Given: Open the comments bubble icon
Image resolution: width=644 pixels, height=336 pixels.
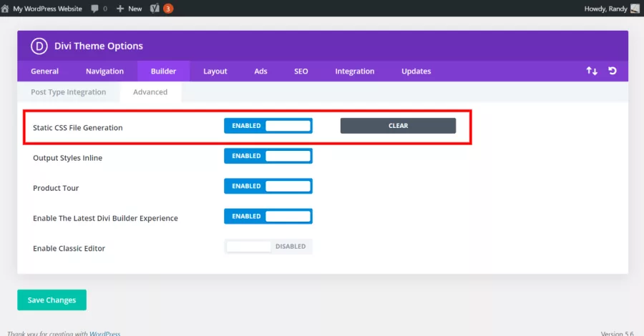Looking at the screenshot, I should (94, 9).
